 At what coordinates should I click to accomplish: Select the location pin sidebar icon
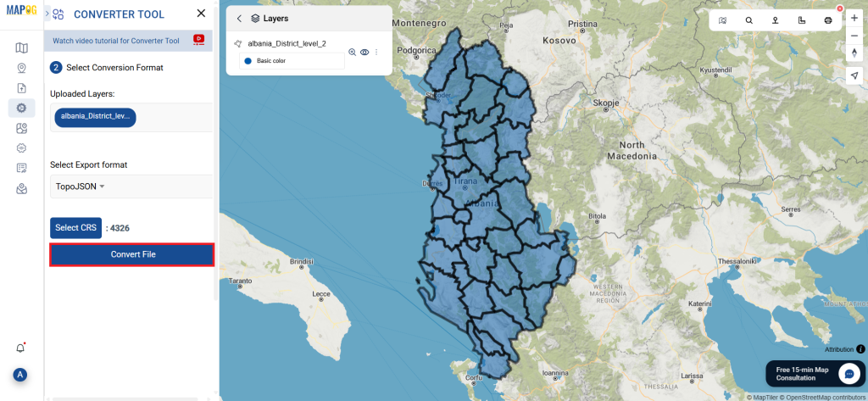click(21, 68)
